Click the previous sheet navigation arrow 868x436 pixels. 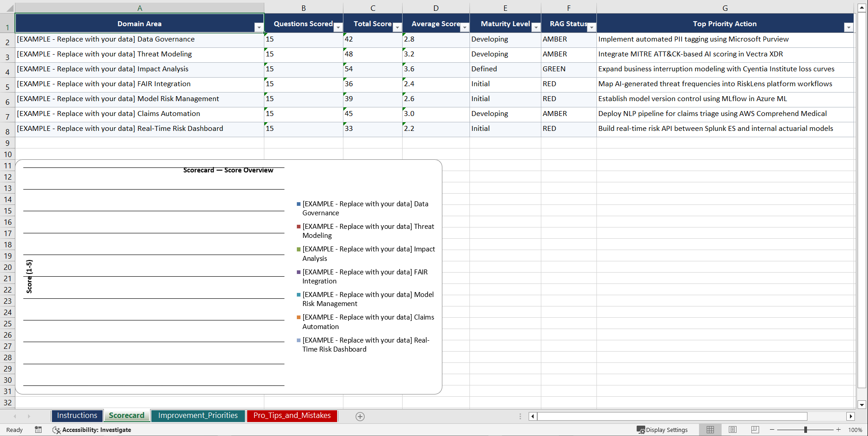click(x=15, y=416)
